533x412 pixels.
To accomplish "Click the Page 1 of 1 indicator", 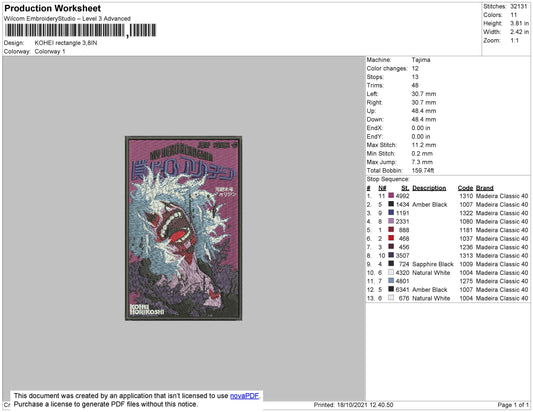I will click(x=513, y=405).
